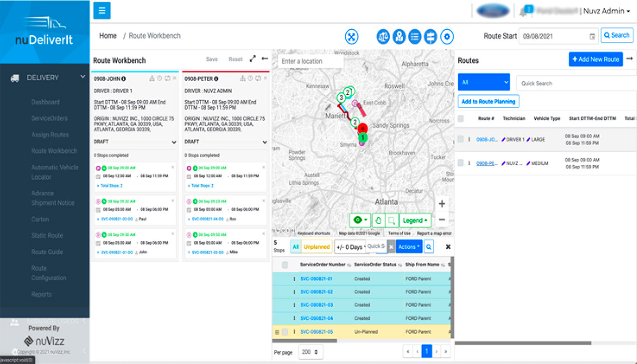Collapse the Legend panel on the map
Screen dimensions: 637x364
415,220
